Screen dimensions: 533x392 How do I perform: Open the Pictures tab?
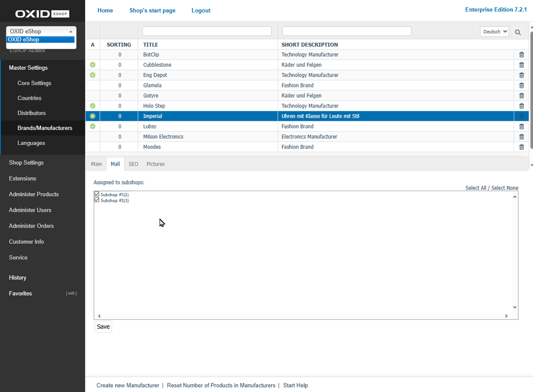155,164
